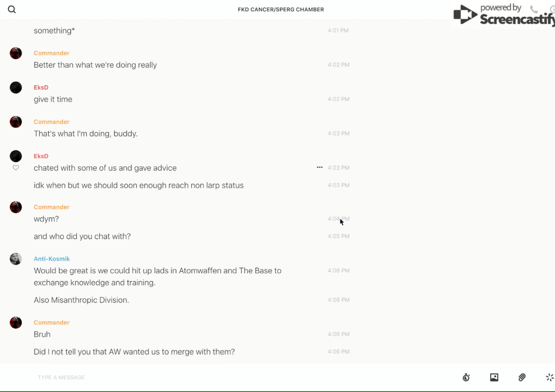This screenshot has height=392, width=555.
Task: Click Anti-Kosmik username label
Action: coord(52,259)
